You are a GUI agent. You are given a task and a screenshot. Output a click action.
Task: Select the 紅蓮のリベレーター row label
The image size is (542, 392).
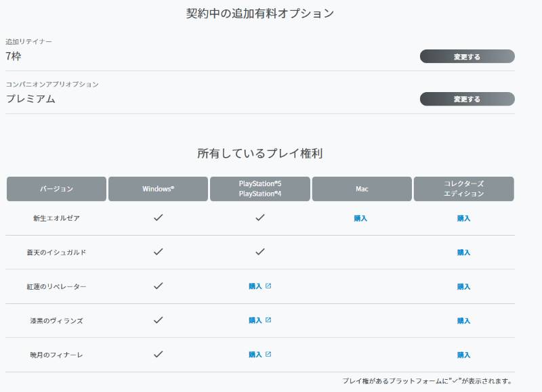point(56,286)
